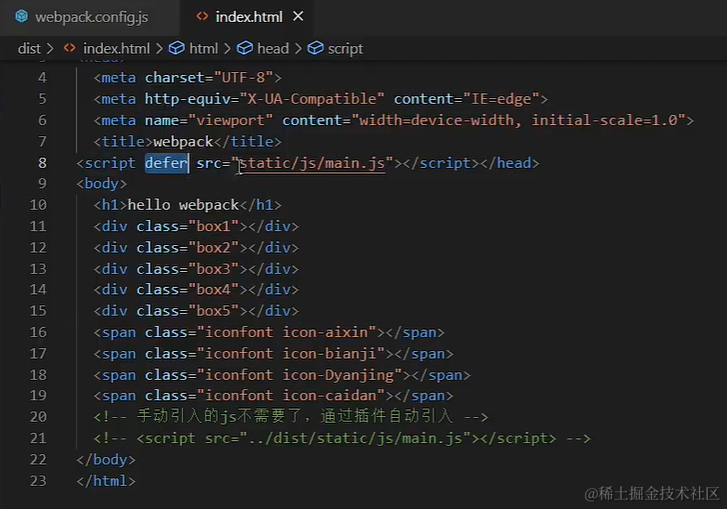Place cursor in webpack title text
Image resolution: width=727 pixels, height=509 pixels.
pos(183,141)
